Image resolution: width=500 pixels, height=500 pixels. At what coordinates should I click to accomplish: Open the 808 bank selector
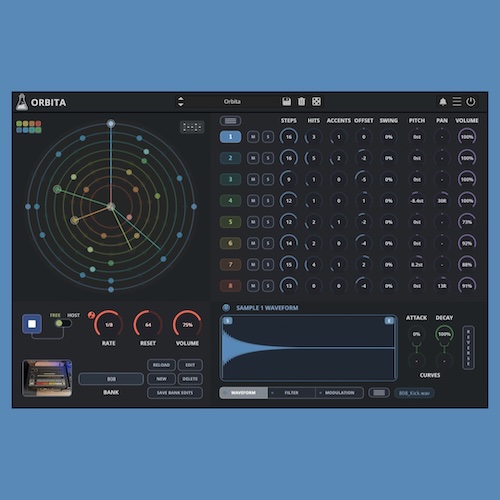[111, 379]
